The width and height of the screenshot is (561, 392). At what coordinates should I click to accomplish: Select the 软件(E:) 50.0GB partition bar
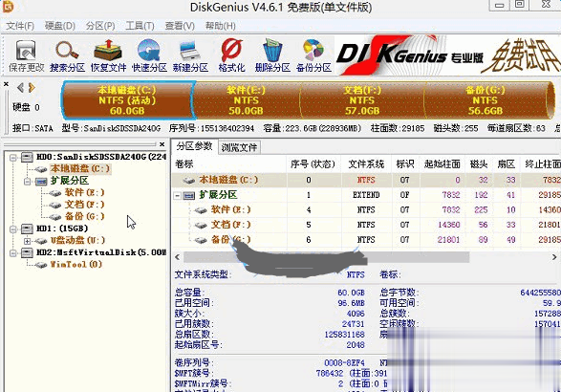(x=247, y=100)
